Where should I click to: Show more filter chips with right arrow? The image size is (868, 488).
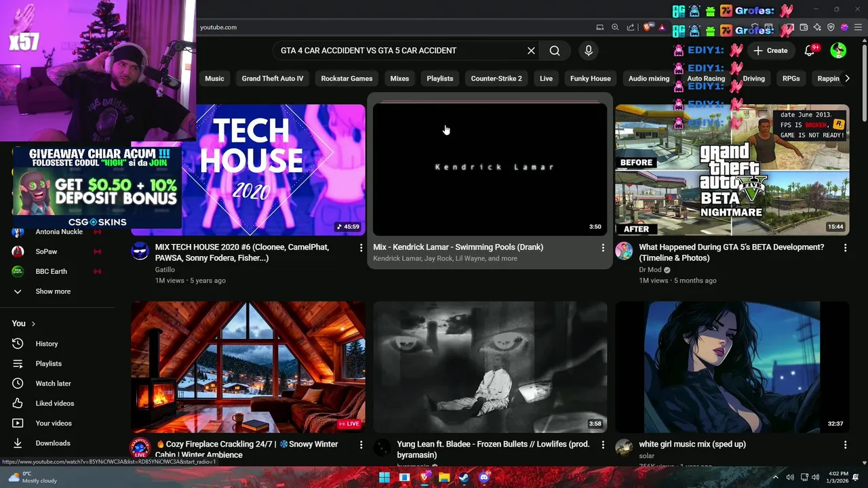pos(847,79)
